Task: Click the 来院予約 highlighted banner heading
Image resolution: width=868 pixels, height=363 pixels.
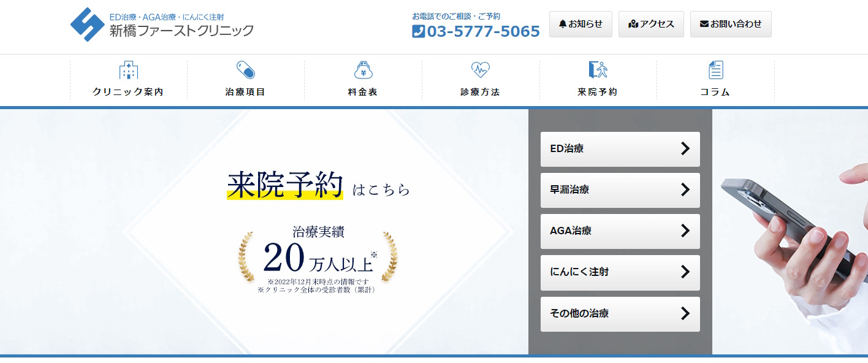Action: tap(284, 184)
